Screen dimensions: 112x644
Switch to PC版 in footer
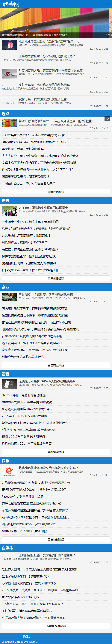pyautogui.click(x=27, y=637)
